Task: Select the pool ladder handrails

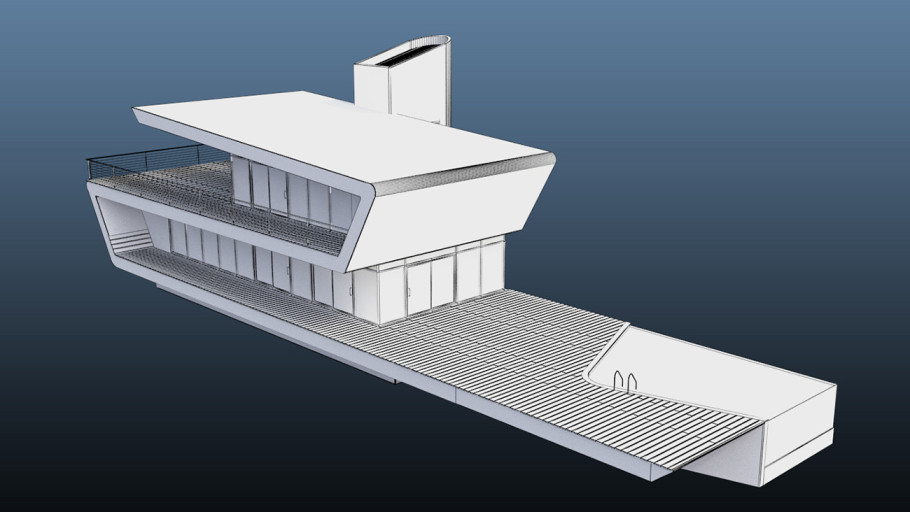Action: coord(625,381)
